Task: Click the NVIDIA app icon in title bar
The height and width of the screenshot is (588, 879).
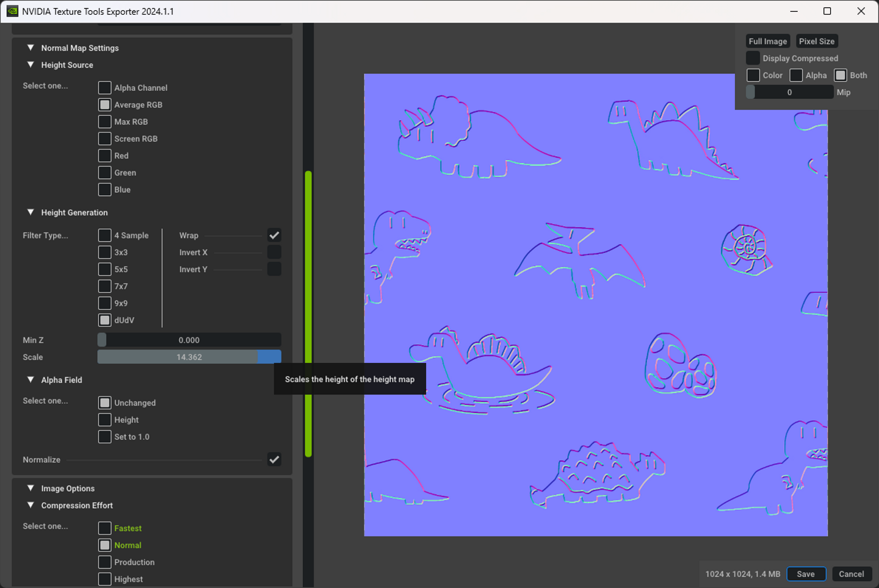Action: [12, 11]
